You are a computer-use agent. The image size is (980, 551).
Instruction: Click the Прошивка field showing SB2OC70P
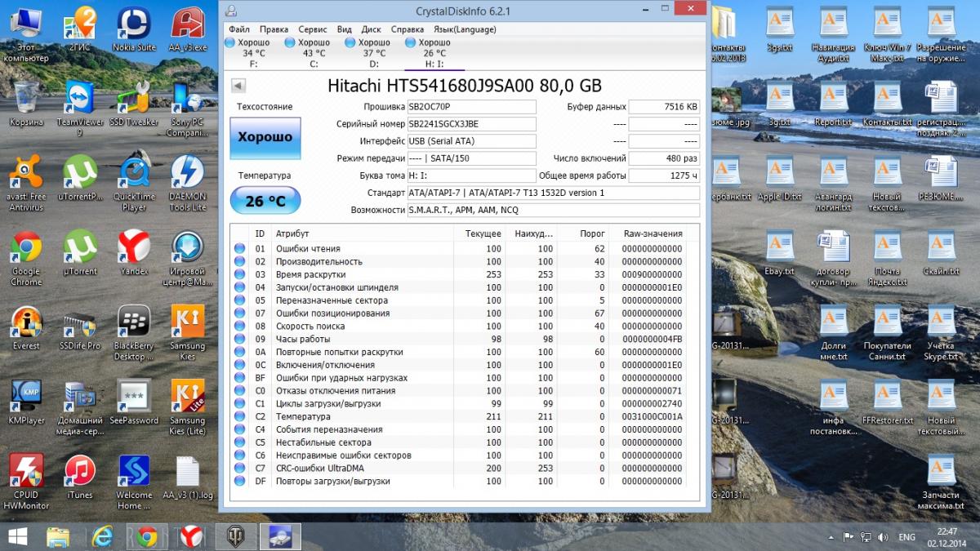[471, 107]
